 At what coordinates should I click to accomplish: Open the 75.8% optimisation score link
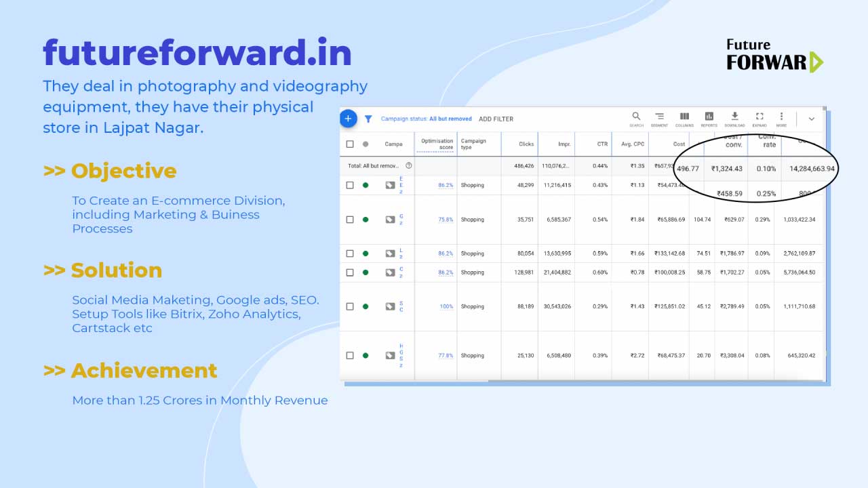(446, 220)
